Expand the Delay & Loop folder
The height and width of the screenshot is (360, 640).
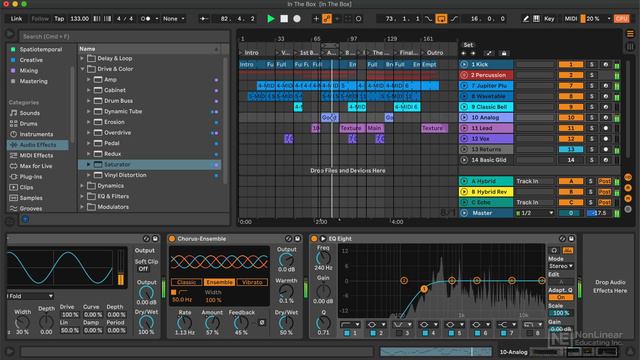click(x=82, y=58)
